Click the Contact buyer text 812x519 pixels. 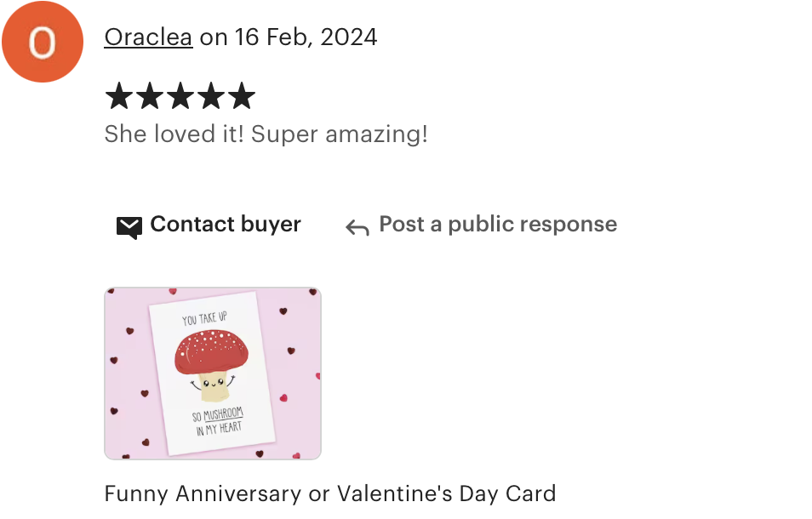click(x=226, y=224)
